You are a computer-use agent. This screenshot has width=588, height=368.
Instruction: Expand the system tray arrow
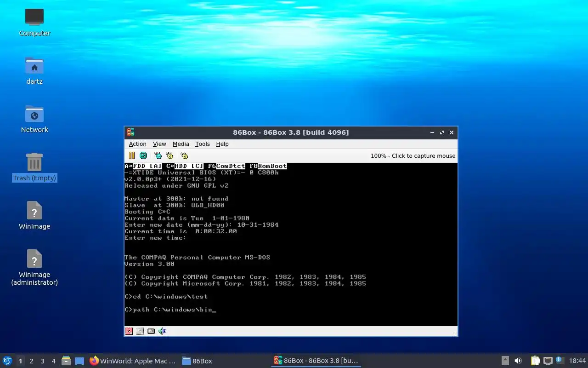pos(505,361)
